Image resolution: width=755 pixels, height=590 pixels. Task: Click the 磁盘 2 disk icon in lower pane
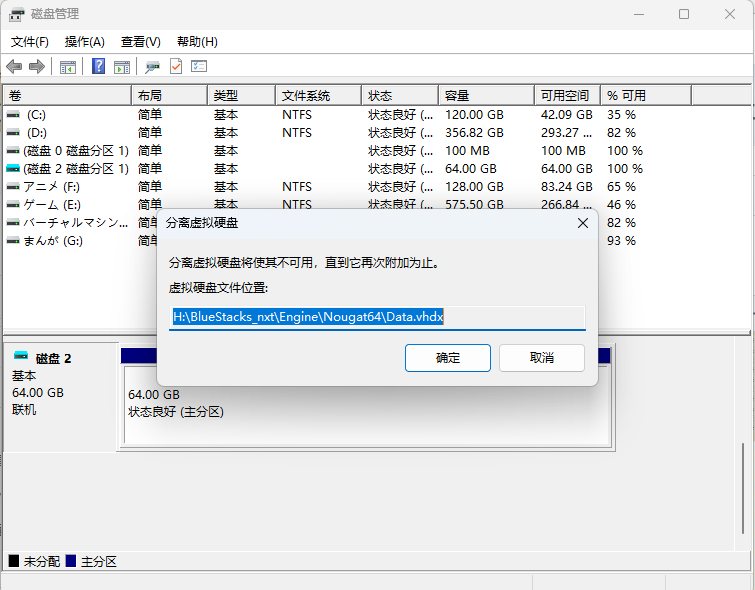(21, 356)
